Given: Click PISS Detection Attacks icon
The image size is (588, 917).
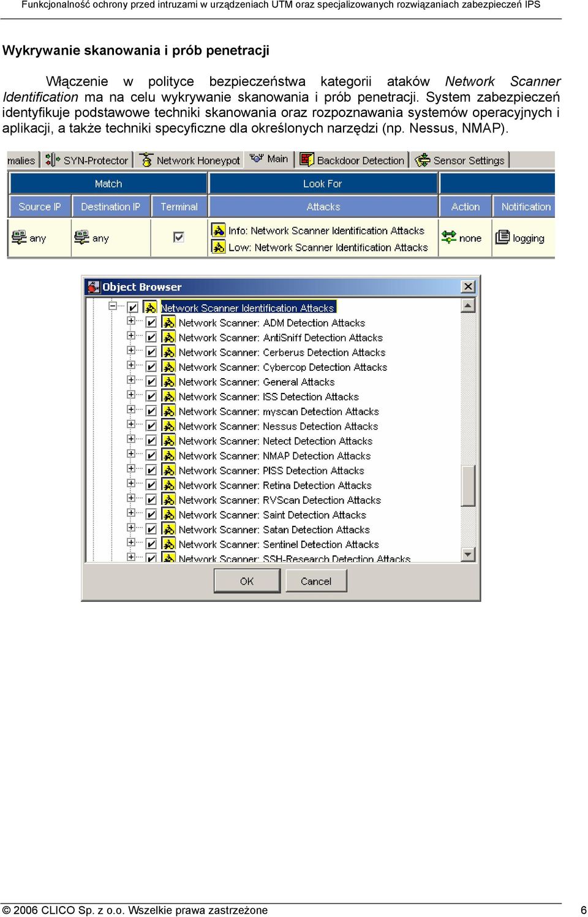Looking at the screenshot, I should click(169, 469).
